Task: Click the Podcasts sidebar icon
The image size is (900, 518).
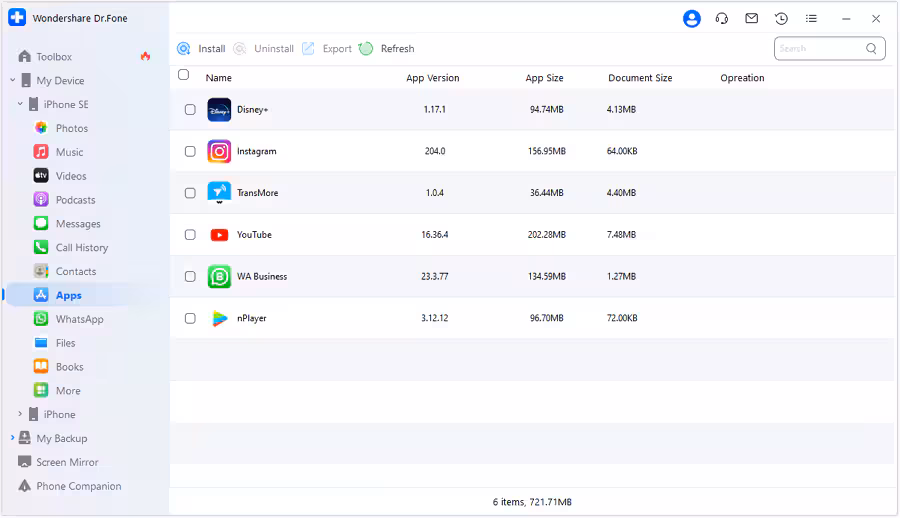Action: tap(41, 200)
